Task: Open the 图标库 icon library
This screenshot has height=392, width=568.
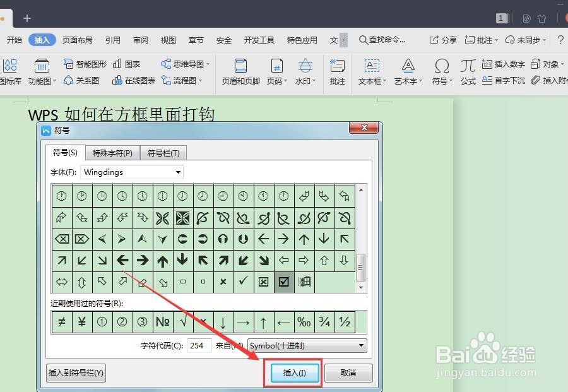Action: coord(10,72)
